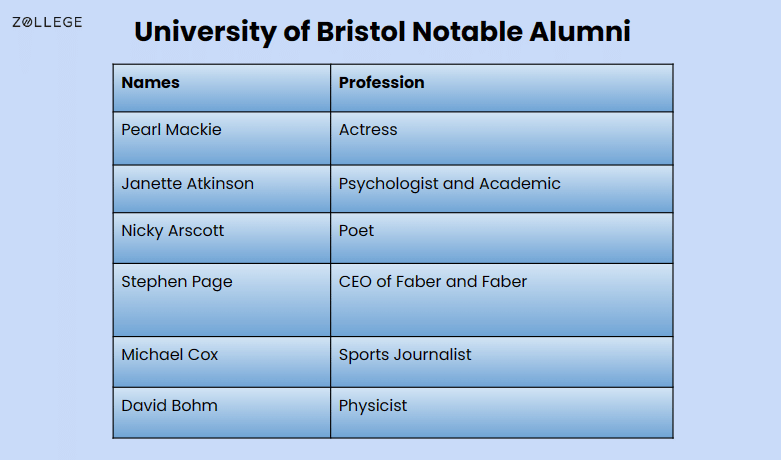
Task: Click the Zollege logo
Action: (x=47, y=22)
